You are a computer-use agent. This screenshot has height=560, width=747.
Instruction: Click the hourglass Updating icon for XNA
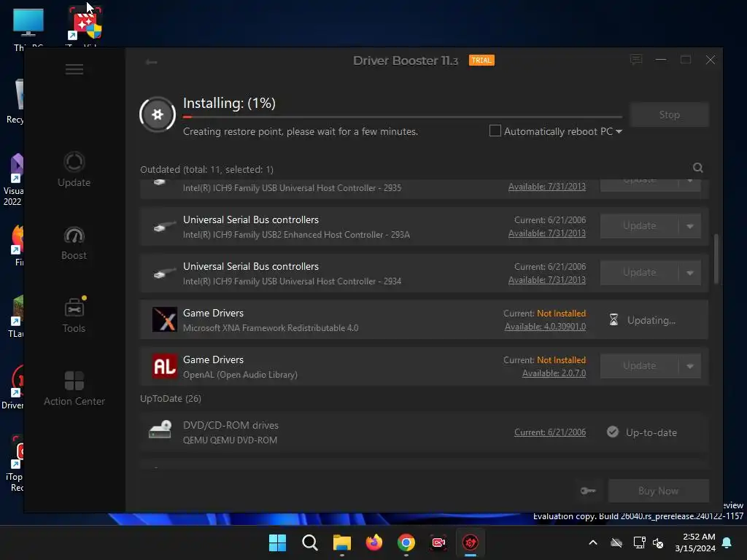point(614,319)
